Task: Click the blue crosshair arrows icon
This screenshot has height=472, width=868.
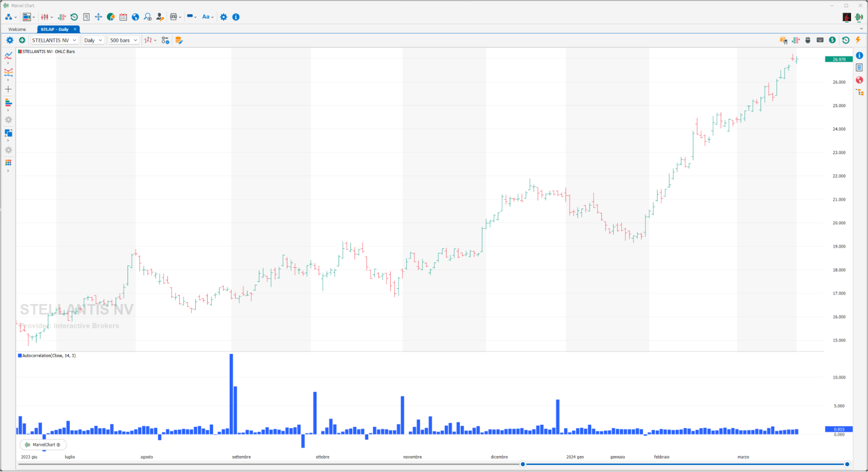Action: (x=99, y=17)
